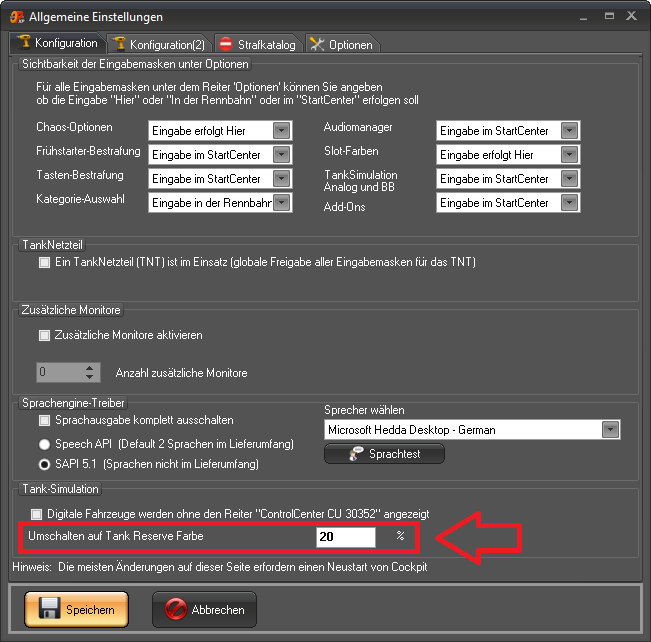Viewport: 651px width, 642px height.
Task: Select the Konfiguration tab
Action: [x=58, y=43]
